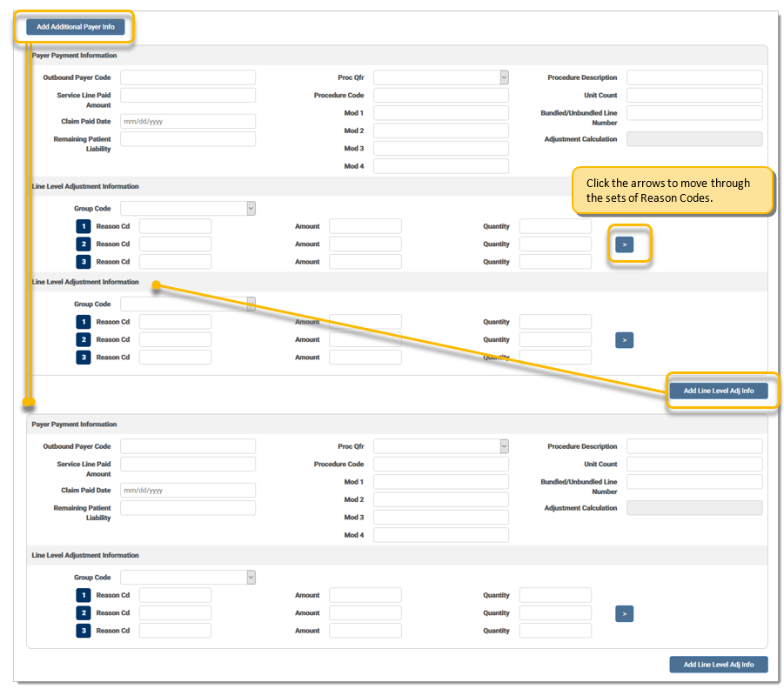Image resolution: width=784 pixels, height=689 pixels.
Task: Click the Add Additional Payer Info button
Action: [x=75, y=27]
